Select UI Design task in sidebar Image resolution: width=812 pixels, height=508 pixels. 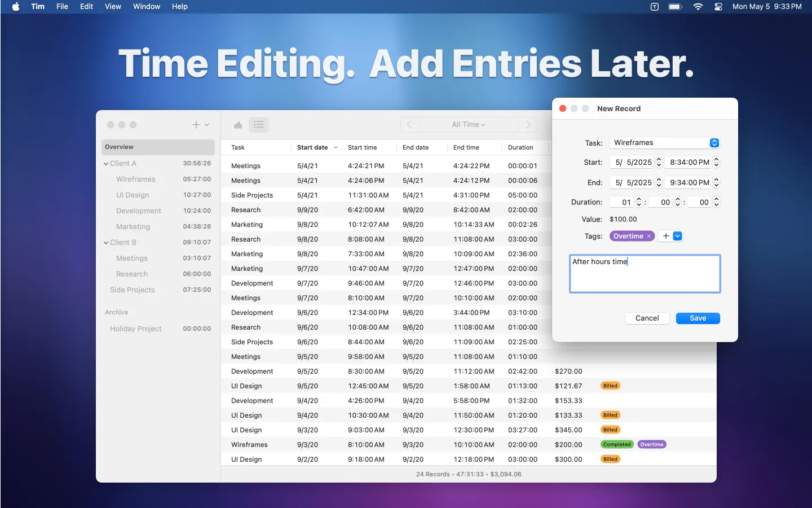pyautogui.click(x=158, y=195)
